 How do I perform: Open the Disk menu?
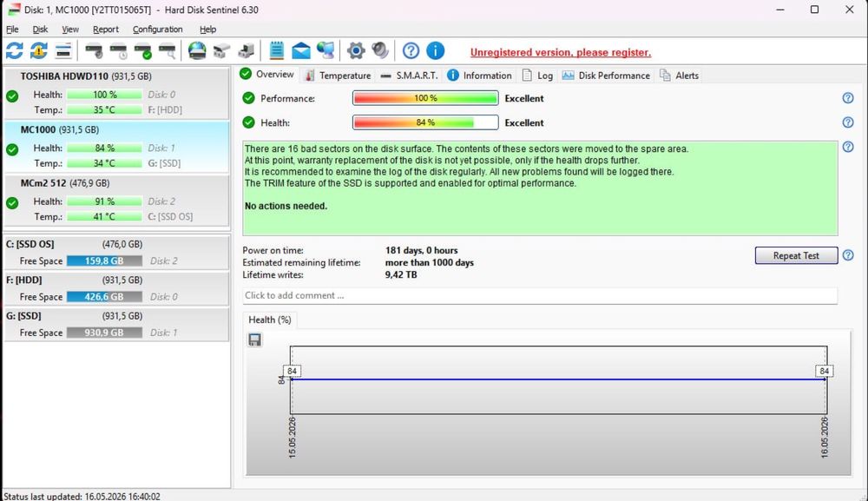[40, 30]
